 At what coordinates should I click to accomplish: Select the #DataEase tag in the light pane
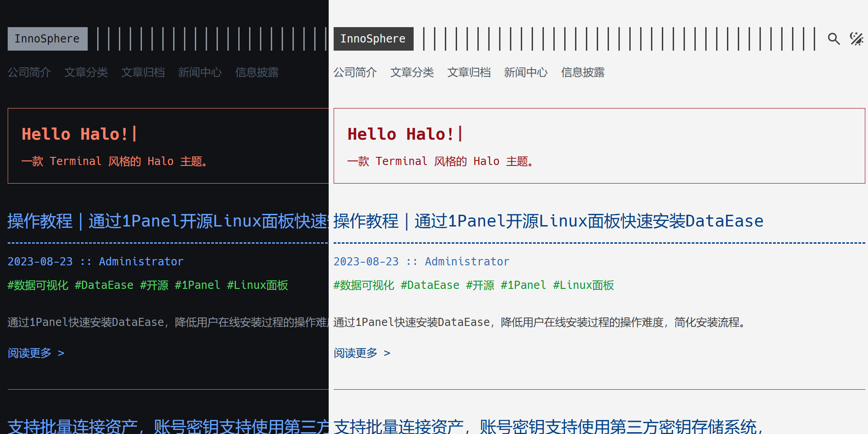pos(430,285)
